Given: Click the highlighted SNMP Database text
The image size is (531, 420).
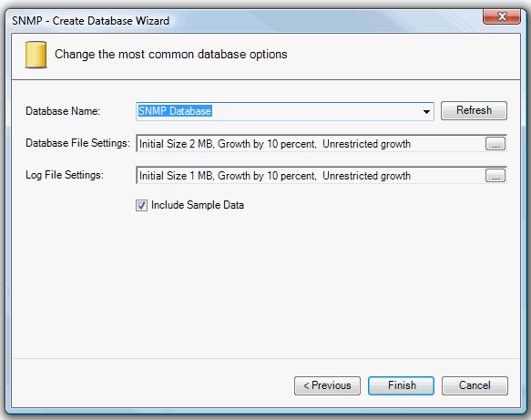Looking at the screenshot, I should click(175, 111).
